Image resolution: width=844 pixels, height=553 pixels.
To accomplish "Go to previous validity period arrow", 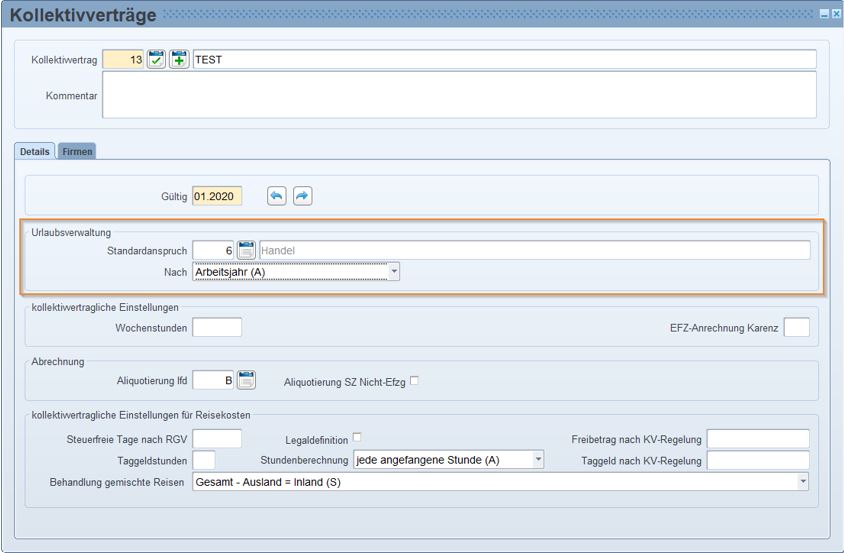I will (277, 196).
